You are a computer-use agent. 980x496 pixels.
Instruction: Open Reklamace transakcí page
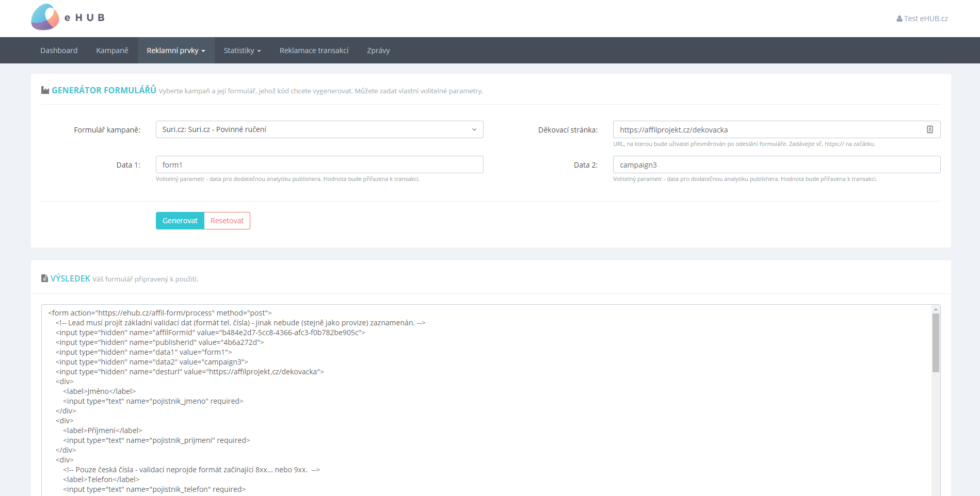coord(314,51)
